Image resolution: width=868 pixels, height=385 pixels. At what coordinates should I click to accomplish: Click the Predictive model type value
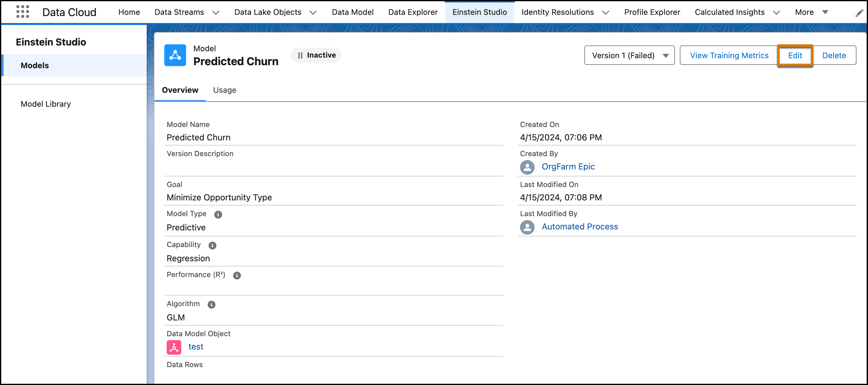(186, 228)
